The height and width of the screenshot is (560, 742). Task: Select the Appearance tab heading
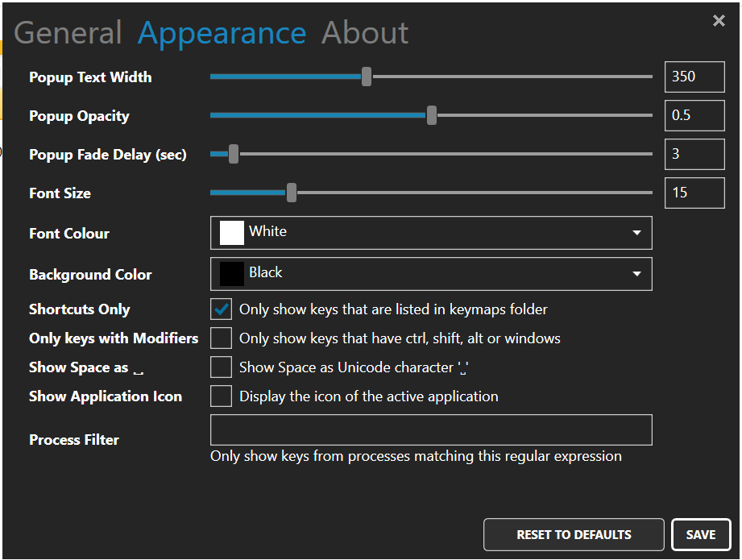222,33
